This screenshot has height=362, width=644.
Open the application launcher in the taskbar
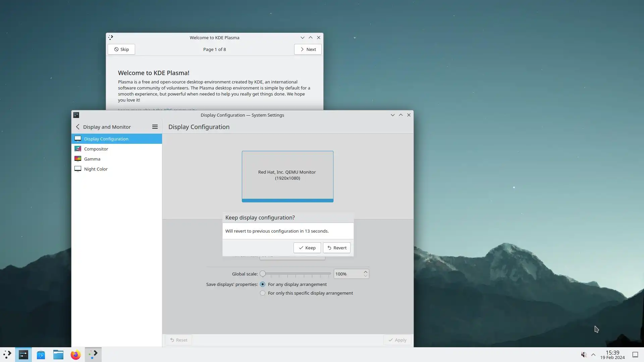pos(7,355)
